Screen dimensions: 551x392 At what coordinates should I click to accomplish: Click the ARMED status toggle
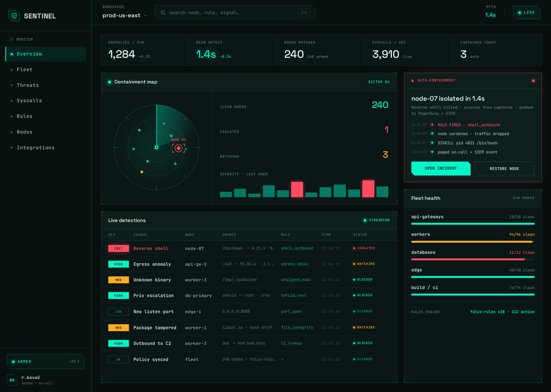(x=46, y=361)
